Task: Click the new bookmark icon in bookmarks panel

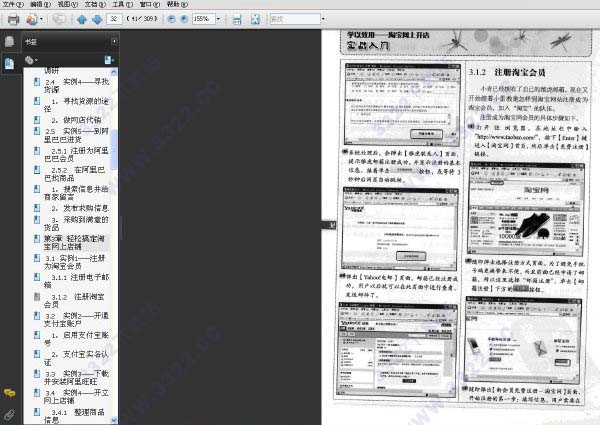Action: pyautogui.click(x=109, y=60)
